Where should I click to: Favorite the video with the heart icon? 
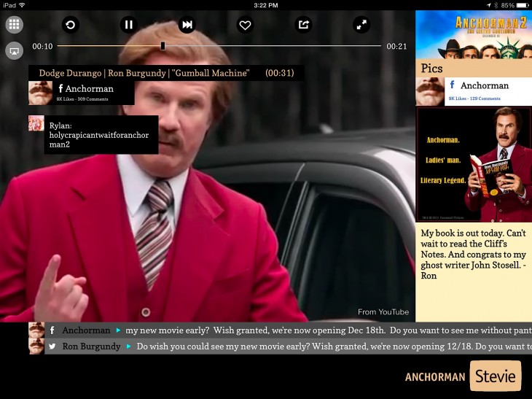click(x=245, y=25)
